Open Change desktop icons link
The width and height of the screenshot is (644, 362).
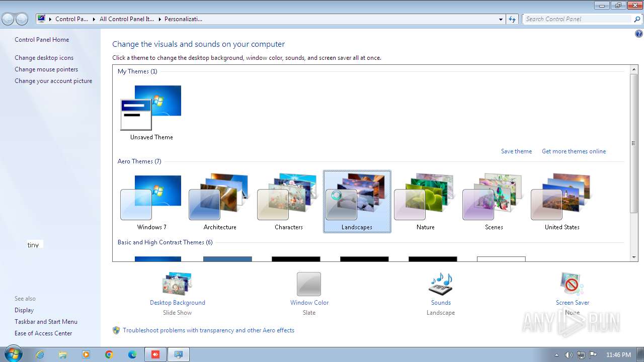coord(44,58)
